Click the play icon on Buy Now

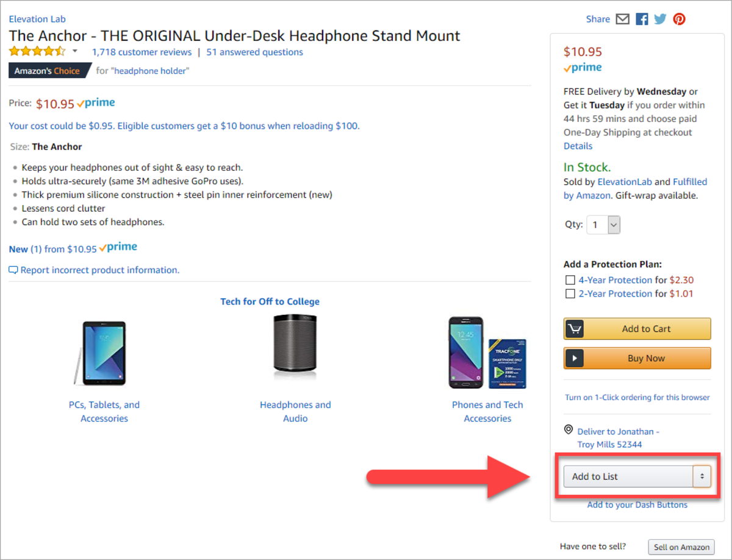pos(575,358)
